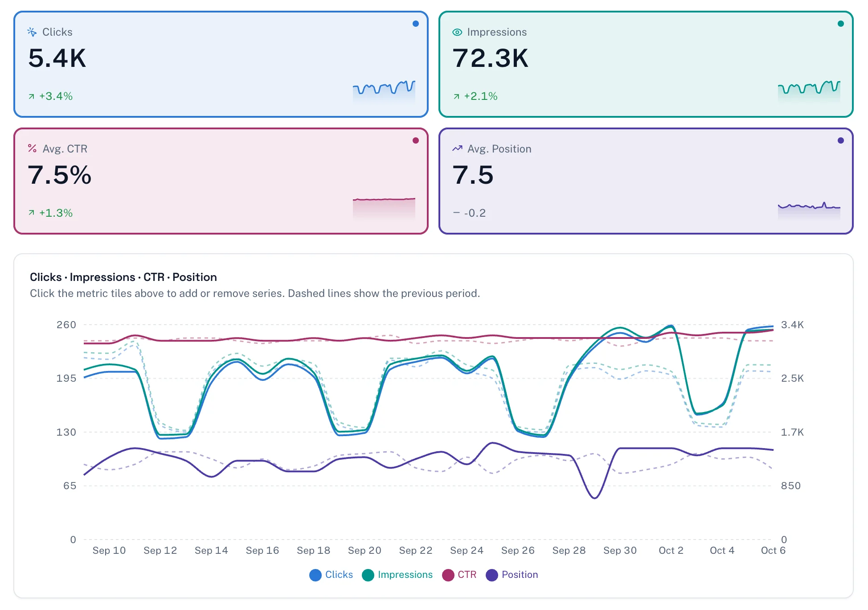Click the Oct 2 axis label

[x=671, y=551]
